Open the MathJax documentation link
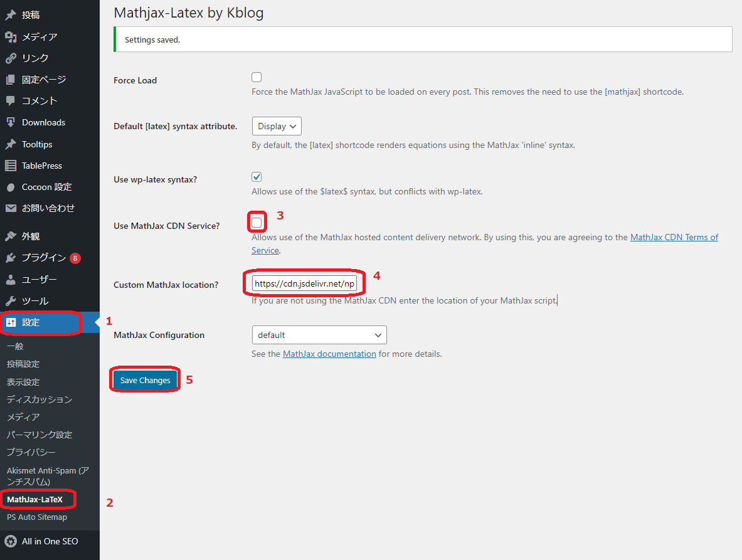 pyautogui.click(x=329, y=354)
